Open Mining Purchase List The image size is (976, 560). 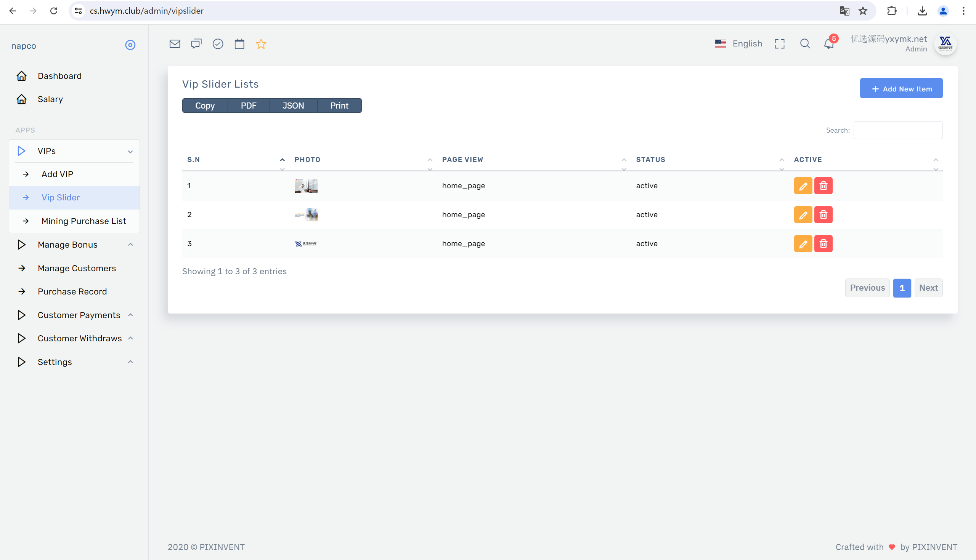click(x=74, y=221)
